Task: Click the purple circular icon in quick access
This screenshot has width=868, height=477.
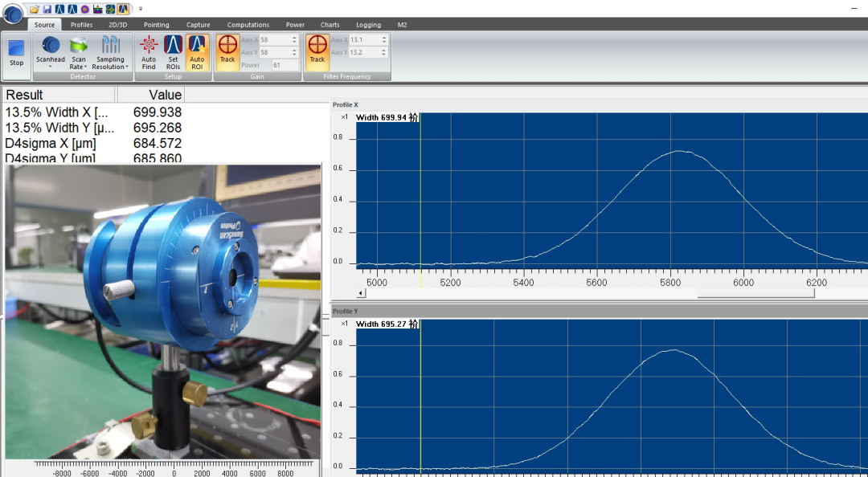Action: pos(84,9)
